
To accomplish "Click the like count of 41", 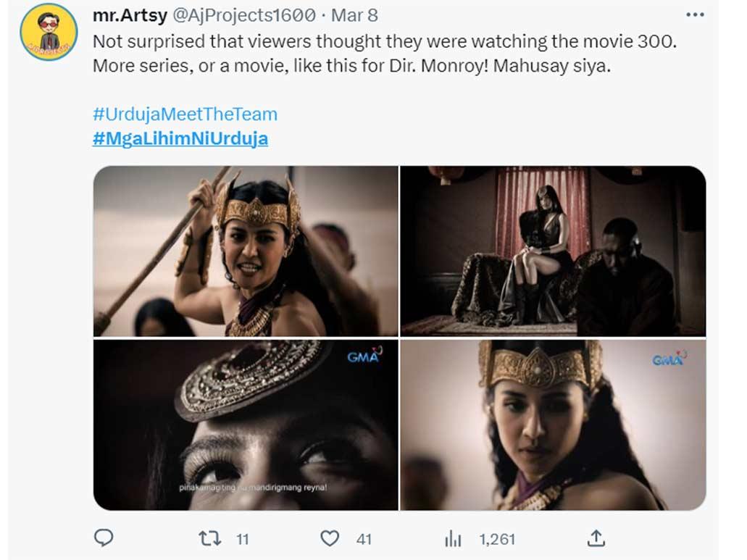I will (x=364, y=538).
